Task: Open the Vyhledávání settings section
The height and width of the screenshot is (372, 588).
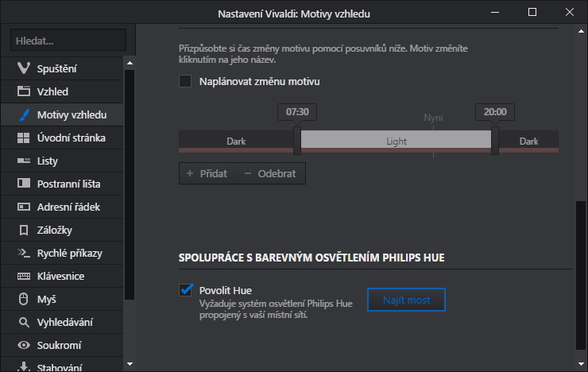Action: click(x=64, y=323)
